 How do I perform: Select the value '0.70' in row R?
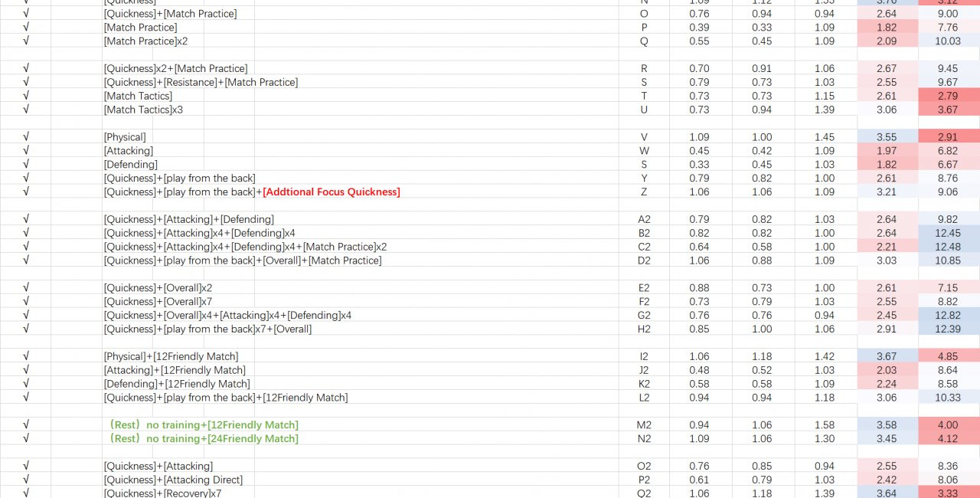click(x=699, y=68)
